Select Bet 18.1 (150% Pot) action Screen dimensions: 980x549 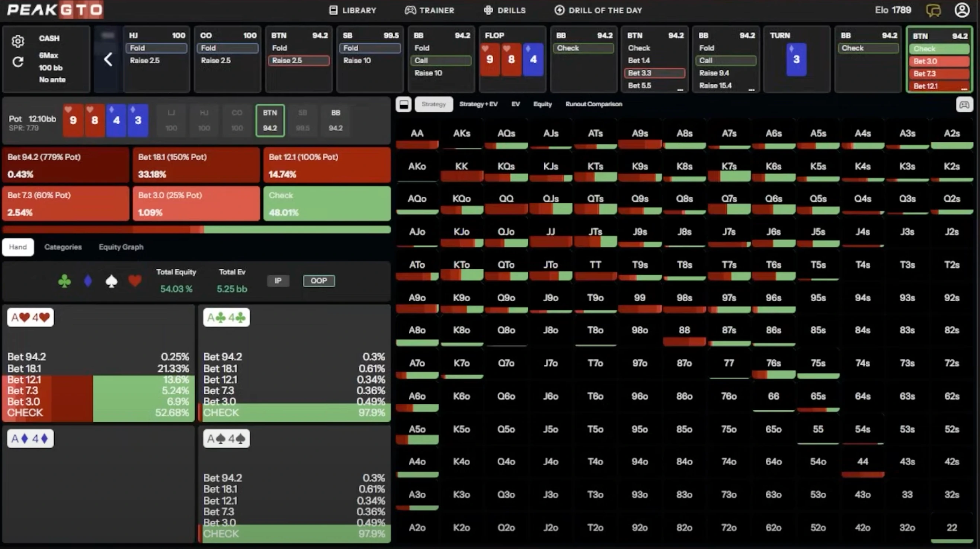click(x=196, y=166)
